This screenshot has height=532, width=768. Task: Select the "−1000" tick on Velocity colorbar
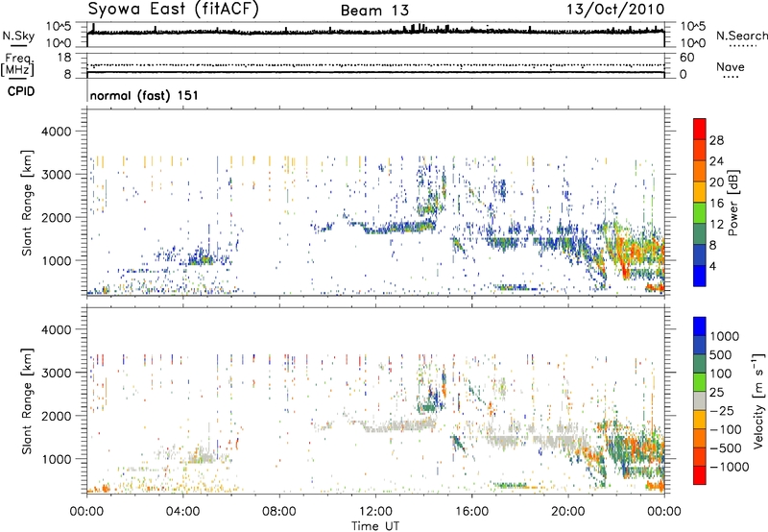point(730,467)
